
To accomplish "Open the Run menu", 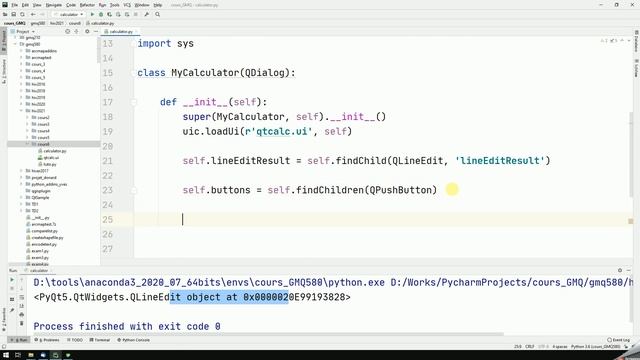I will [x=102, y=5].
